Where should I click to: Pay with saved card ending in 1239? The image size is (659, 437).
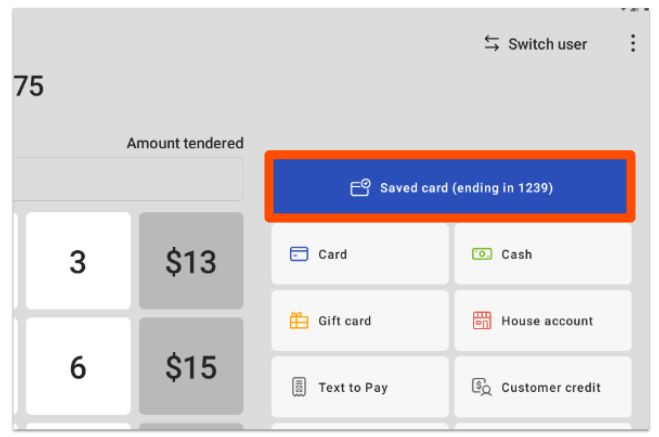(449, 187)
